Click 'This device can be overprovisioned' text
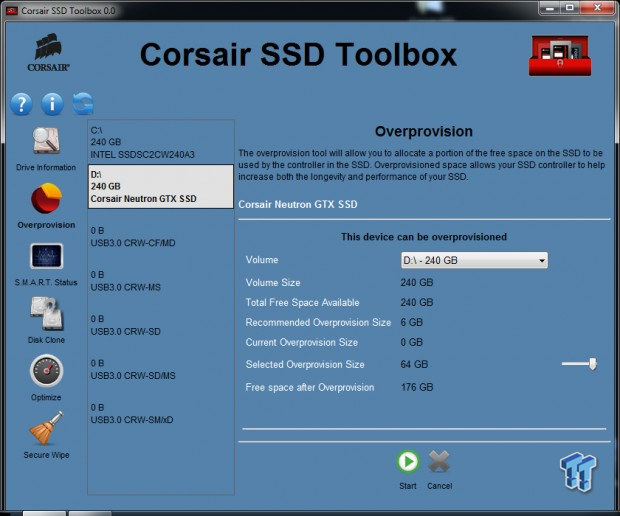 [424, 237]
